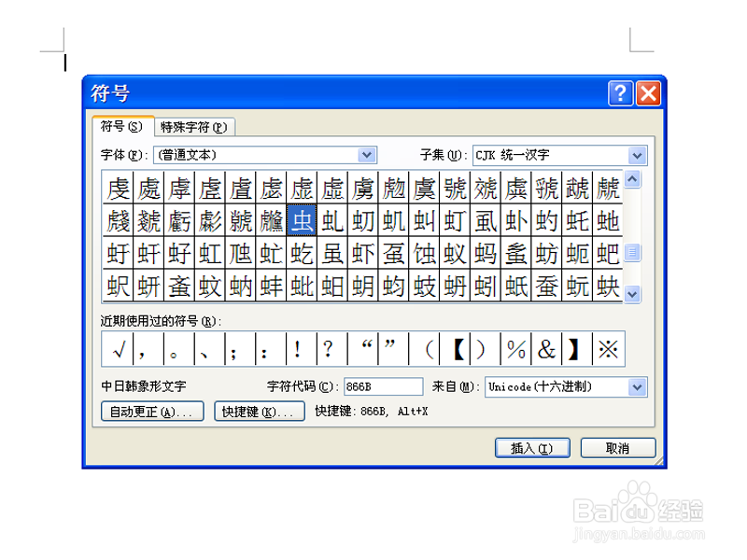This screenshot has width=747, height=560.
Task: Choose the 虔 character at grid start
Action: 118,188
